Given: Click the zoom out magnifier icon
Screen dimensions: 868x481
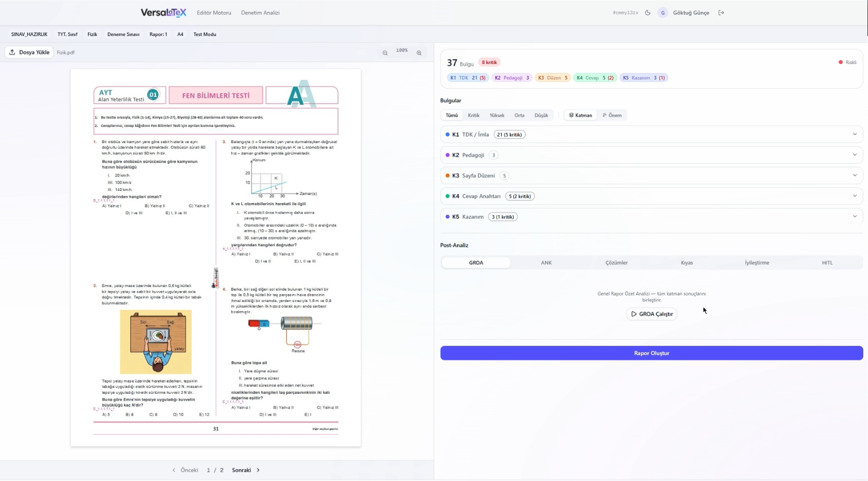Looking at the screenshot, I should pos(385,53).
